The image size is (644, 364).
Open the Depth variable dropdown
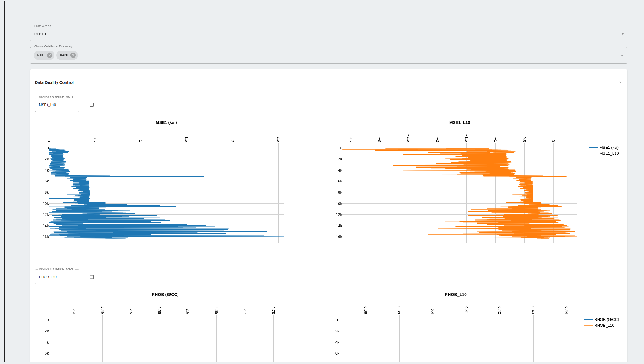(329, 34)
